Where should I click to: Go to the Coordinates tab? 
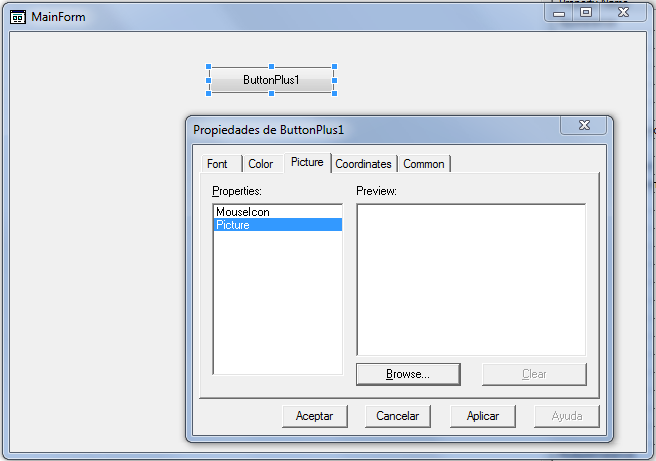364,164
